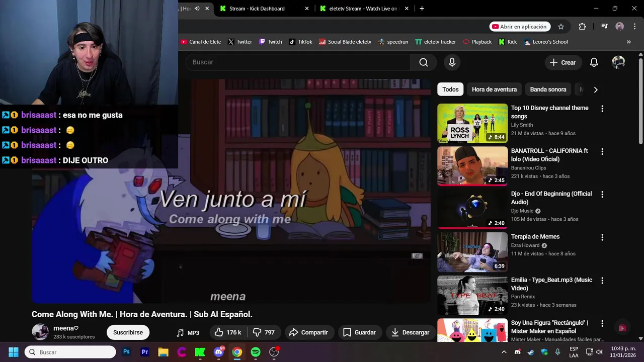This screenshot has width=644, height=362.
Task: Select the Banda sonora filter chip
Action: (548, 89)
